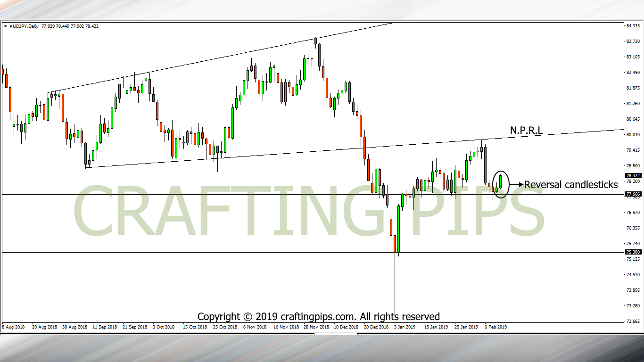This screenshot has width=644, height=362.
Task: Click the 76.355 price axis label
Action: point(633,228)
